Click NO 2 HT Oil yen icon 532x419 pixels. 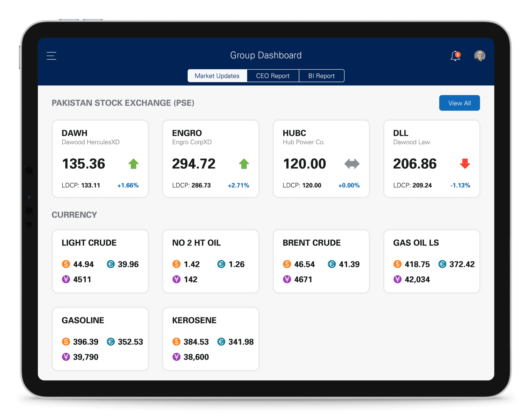pos(176,279)
